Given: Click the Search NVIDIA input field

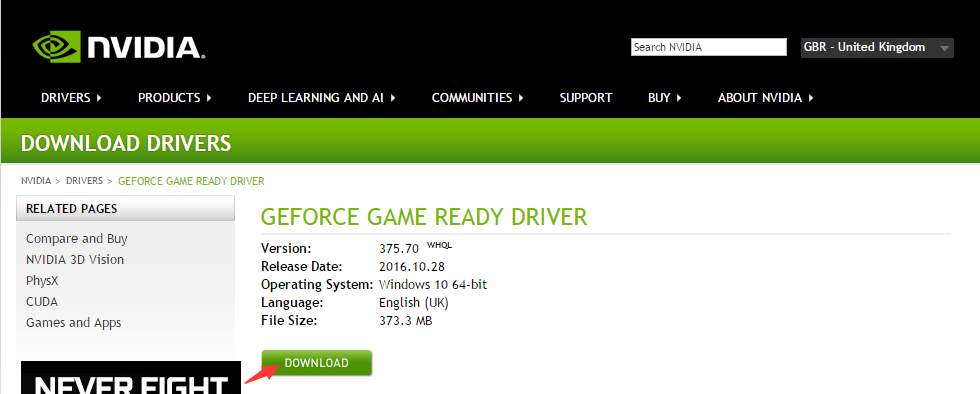Looking at the screenshot, I should point(709,47).
